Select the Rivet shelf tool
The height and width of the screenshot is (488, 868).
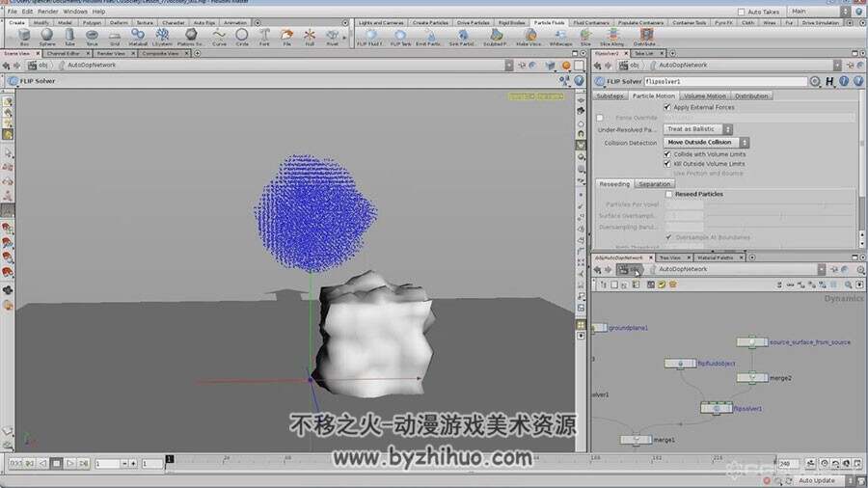click(x=332, y=37)
